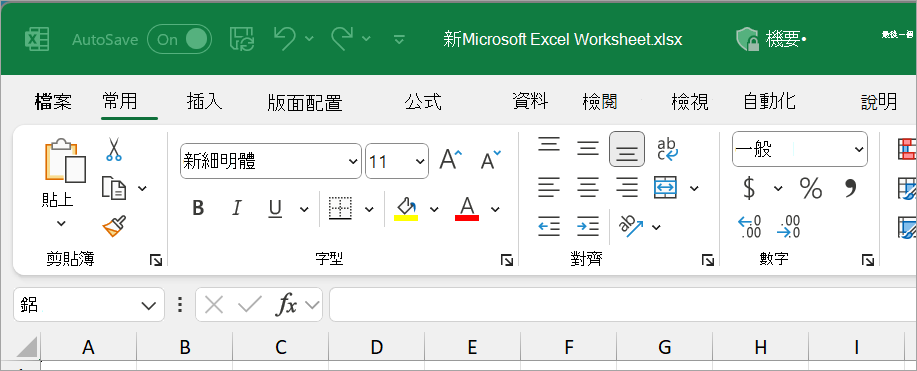The width and height of the screenshot is (917, 371).
Task: Toggle bottom vertical alignment
Action: (627, 149)
